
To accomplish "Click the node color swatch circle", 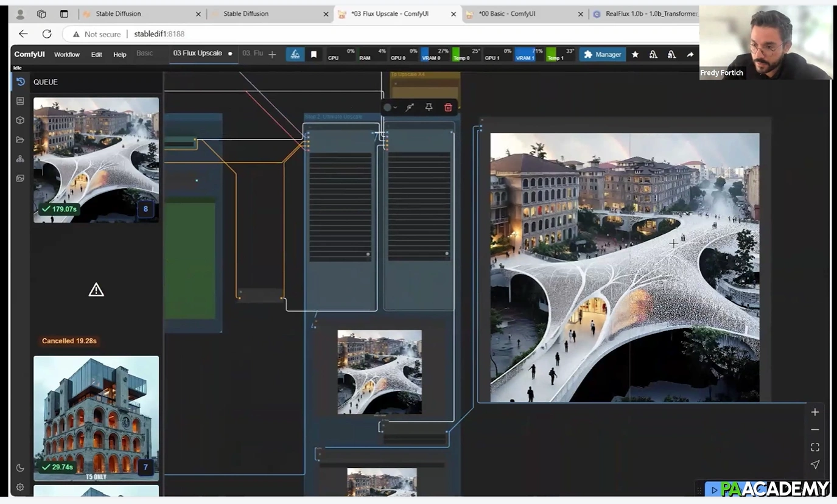I will point(387,107).
